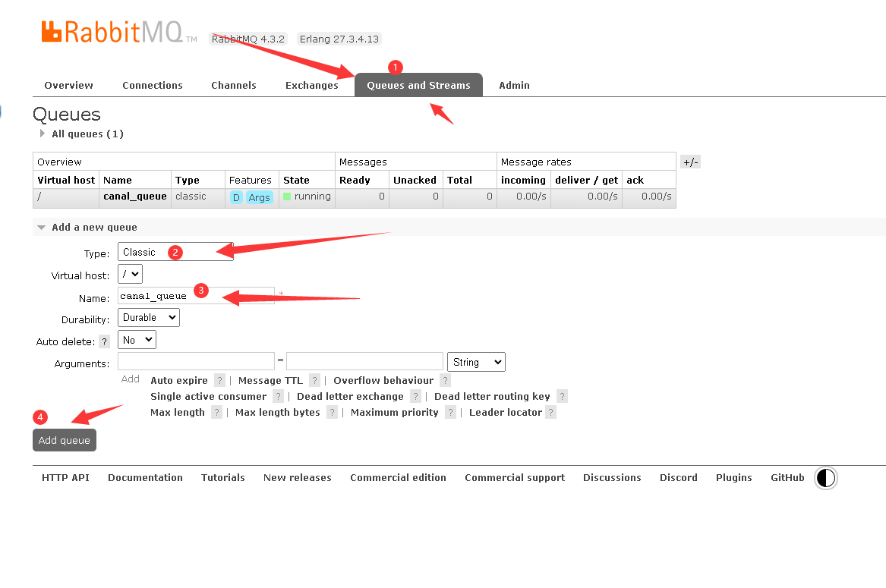Collapse the Add a new queue section

[x=89, y=227]
